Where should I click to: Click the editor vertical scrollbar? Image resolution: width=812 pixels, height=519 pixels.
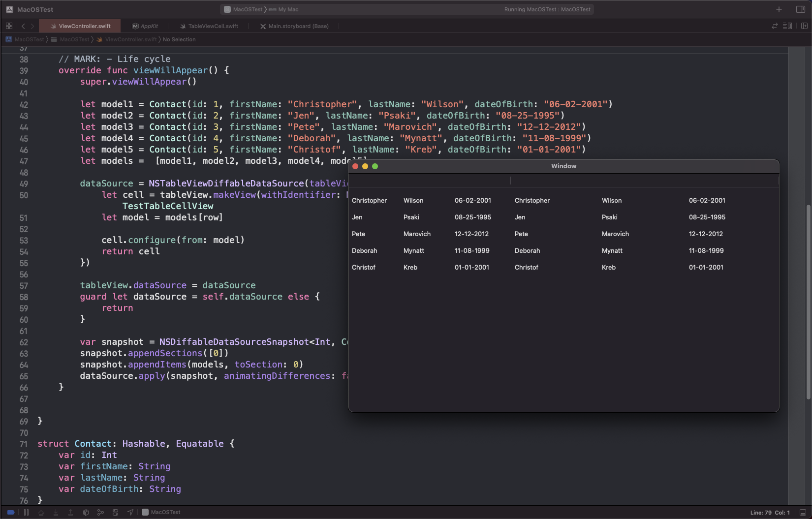[x=808, y=302]
